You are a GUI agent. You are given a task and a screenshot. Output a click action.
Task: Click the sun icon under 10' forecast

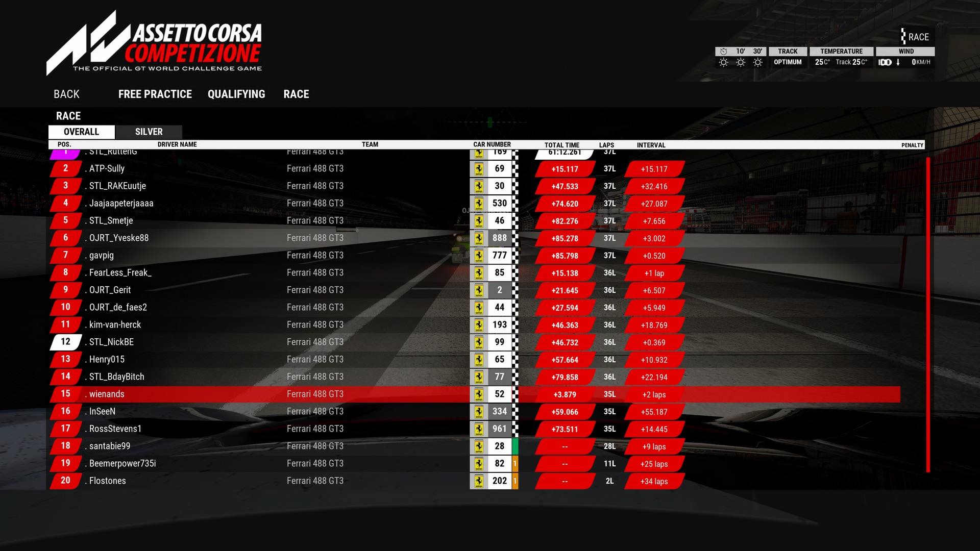coord(741,62)
